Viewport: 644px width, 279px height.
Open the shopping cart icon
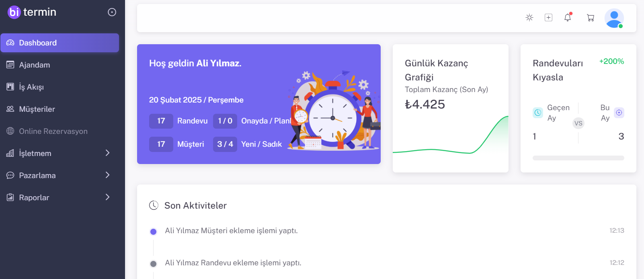pyautogui.click(x=591, y=18)
